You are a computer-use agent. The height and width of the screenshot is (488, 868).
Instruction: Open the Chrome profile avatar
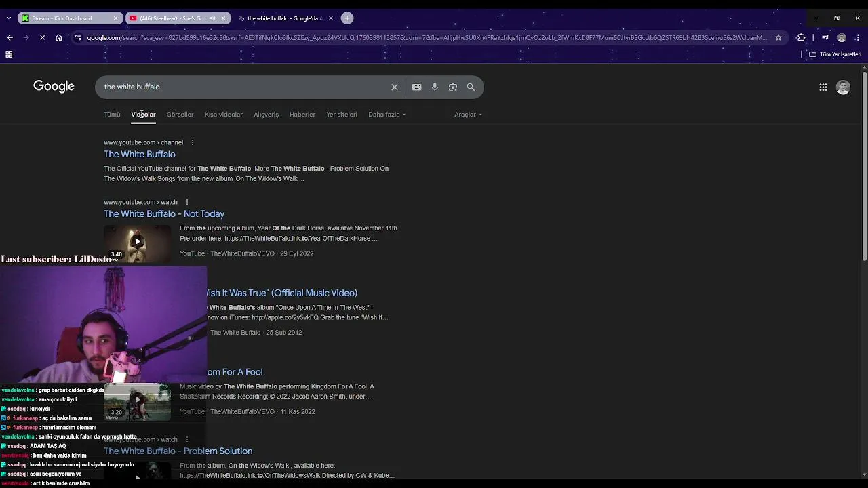842,38
